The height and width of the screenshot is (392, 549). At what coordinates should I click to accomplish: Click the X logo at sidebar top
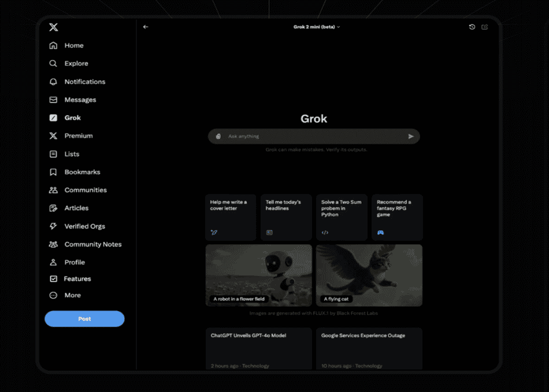pyautogui.click(x=53, y=27)
